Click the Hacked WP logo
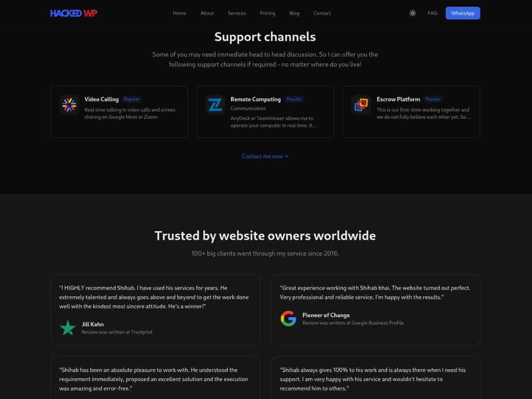This screenshot has width=532, height=399. [x=73, y=13]
